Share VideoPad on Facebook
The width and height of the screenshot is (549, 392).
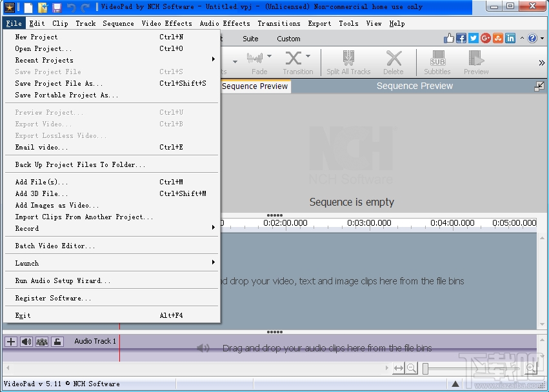click(461, 38)
